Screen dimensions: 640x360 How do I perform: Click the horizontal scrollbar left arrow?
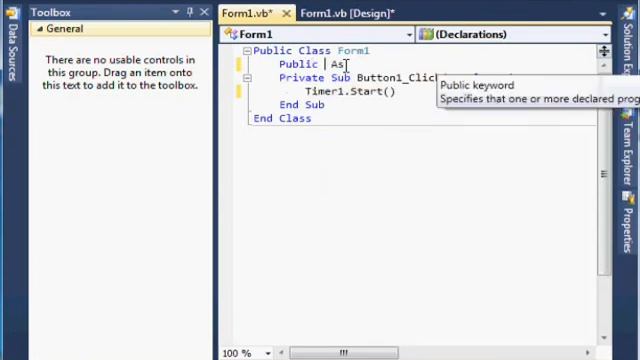pos(281,353)
